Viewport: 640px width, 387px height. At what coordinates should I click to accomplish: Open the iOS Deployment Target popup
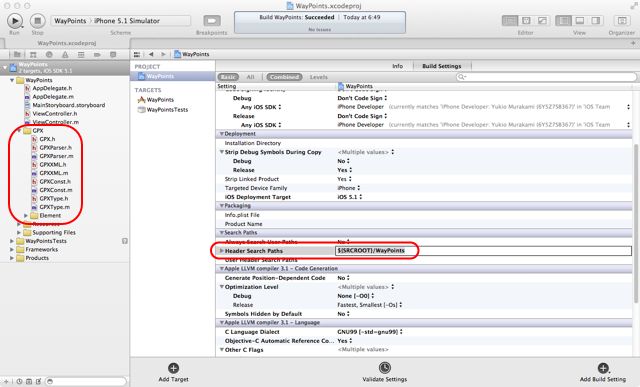350,197
